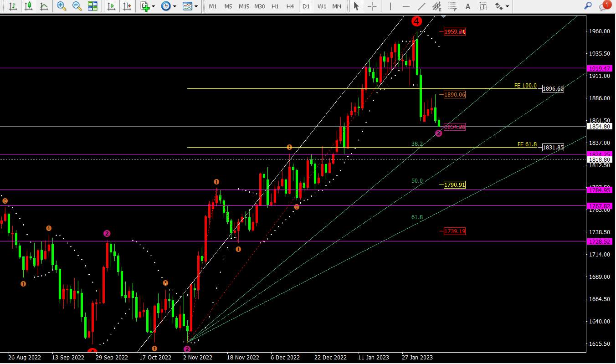Open notifications chat bubble with badge 1

coord(605,6)
